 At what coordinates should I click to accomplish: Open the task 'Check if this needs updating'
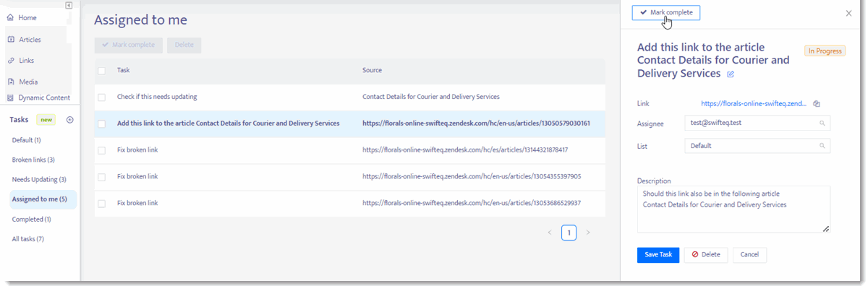click(x=157, y=97)
